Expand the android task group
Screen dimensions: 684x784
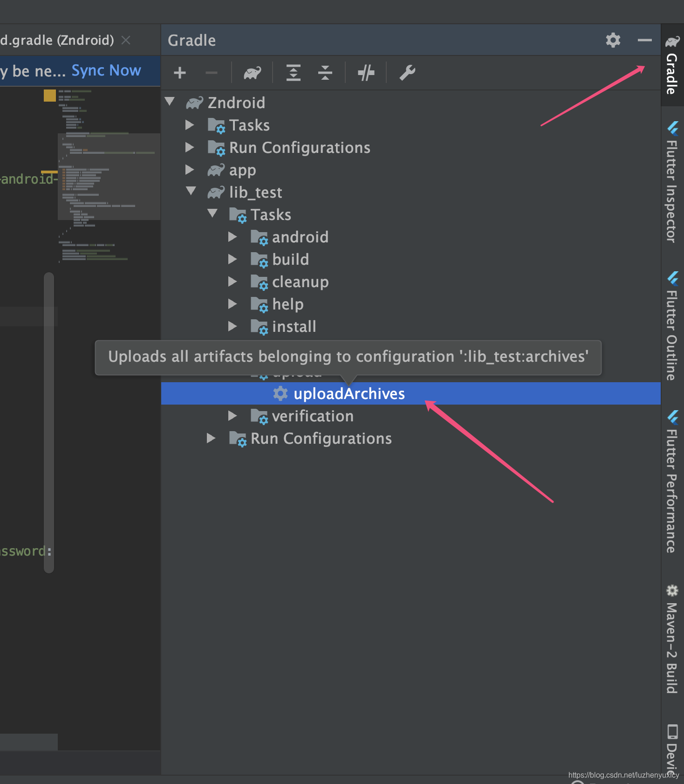232,236
